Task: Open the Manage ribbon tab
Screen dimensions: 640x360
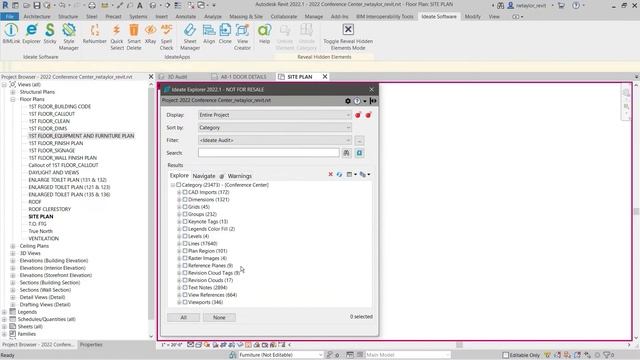Action: [x=313, y=17]
